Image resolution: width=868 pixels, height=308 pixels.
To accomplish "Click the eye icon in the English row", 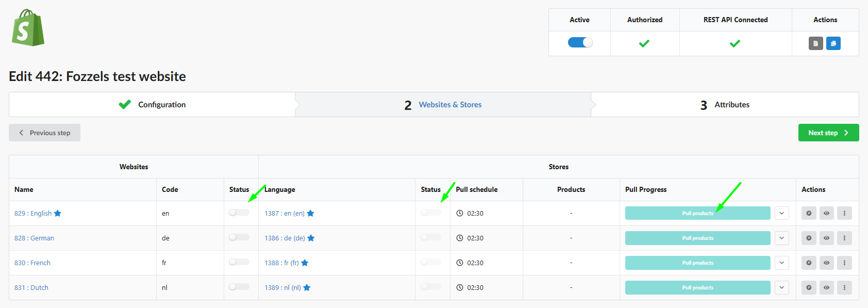I will click(x=826, y=213).
